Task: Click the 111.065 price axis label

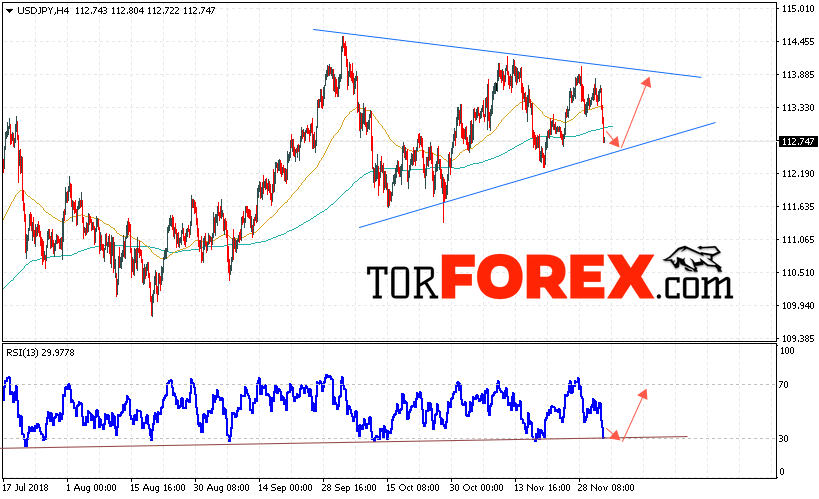Action: pos(798,240)
